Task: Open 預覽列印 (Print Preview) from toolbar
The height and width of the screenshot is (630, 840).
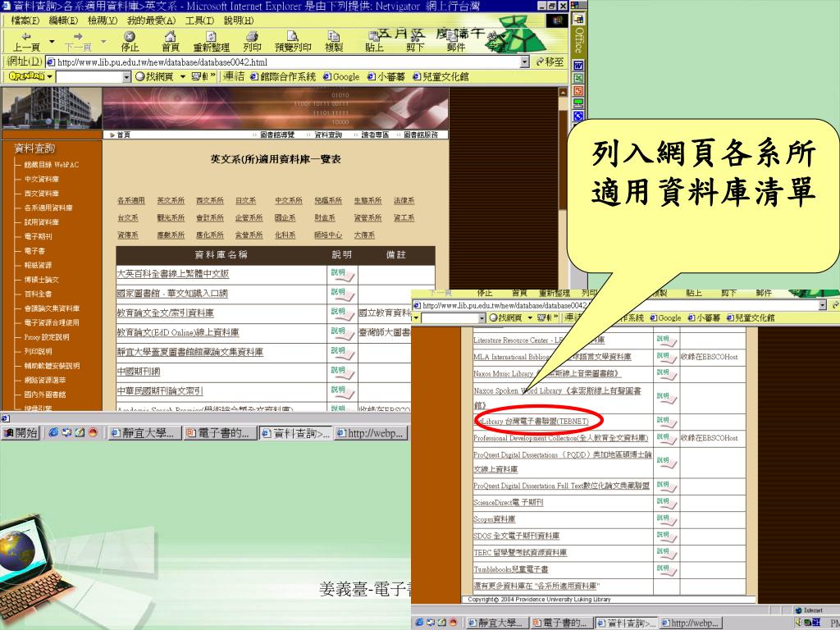Action: coord(293,41)
